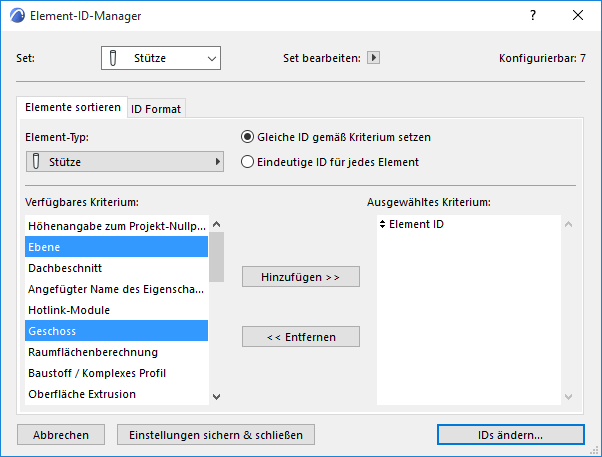Click the IDs ändern... button

[510, 435]
